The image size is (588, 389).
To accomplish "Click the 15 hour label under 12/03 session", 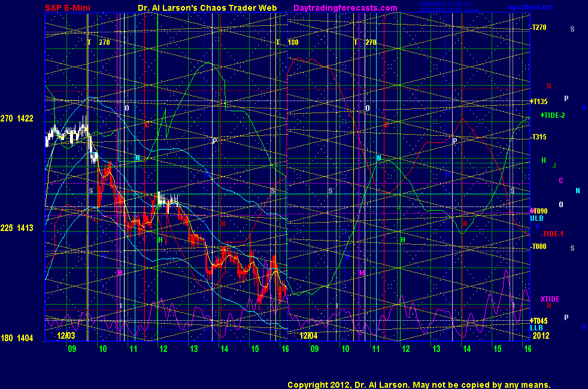I will 254,349.
